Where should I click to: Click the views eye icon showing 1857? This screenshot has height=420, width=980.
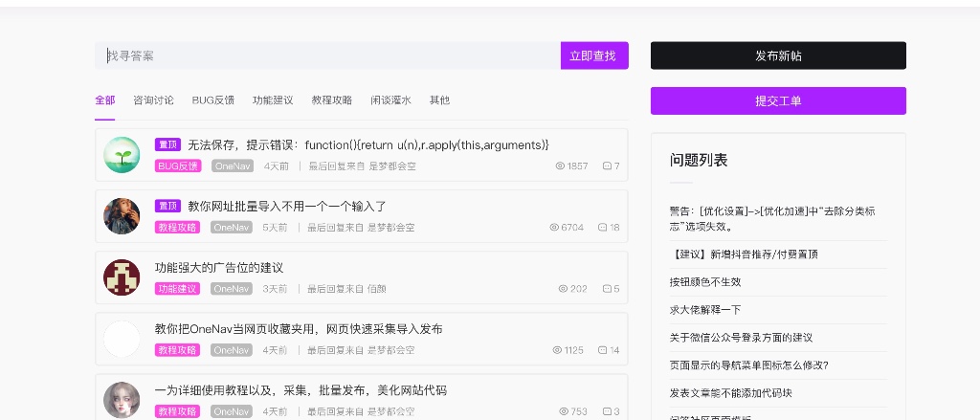coord(560,166)
